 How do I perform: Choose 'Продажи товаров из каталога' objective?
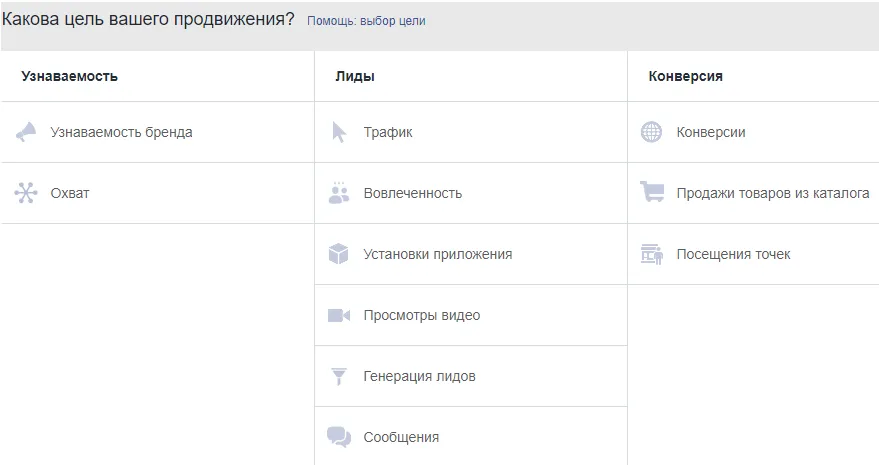(772, 193)
